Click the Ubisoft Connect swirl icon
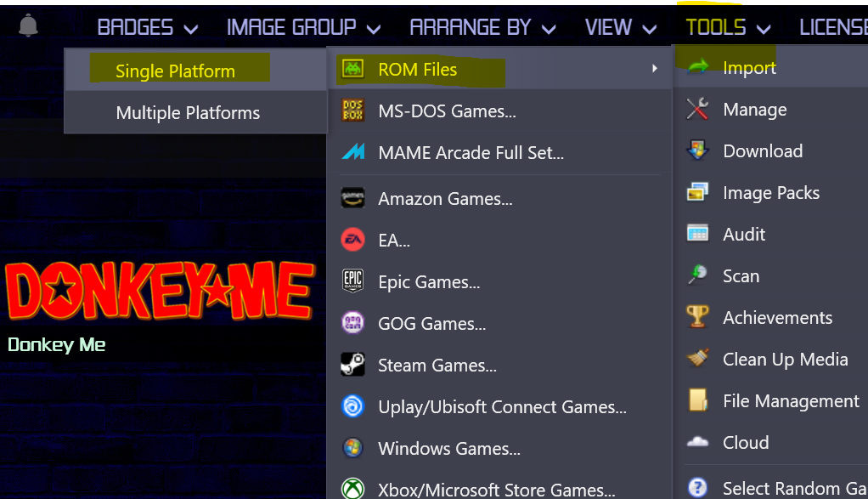This screenshot has height=499, width=868. pyautogui.click(x=352, y=406)
